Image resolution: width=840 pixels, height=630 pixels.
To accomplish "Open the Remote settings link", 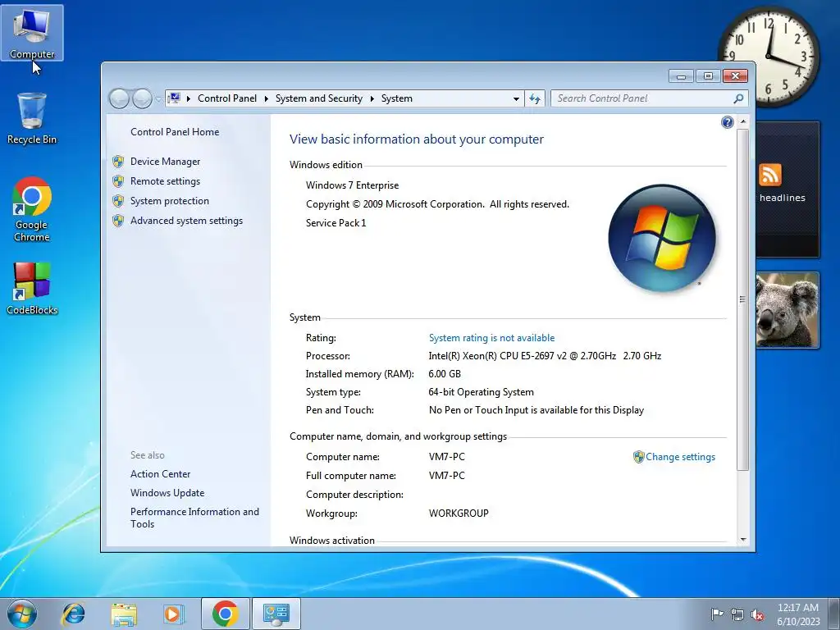I will 165,181.
